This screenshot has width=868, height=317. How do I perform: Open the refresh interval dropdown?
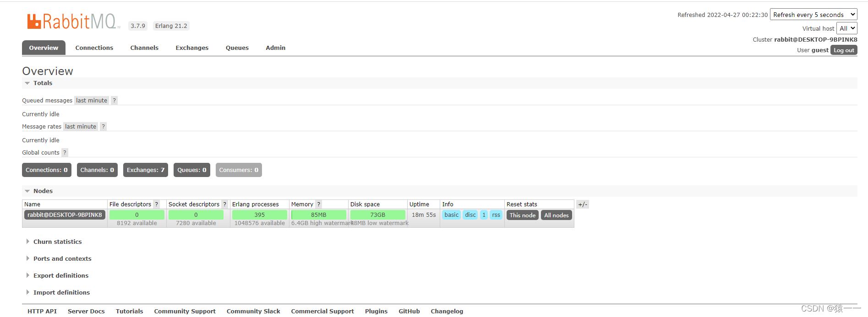pyautogui.click(x=813, y=15)
